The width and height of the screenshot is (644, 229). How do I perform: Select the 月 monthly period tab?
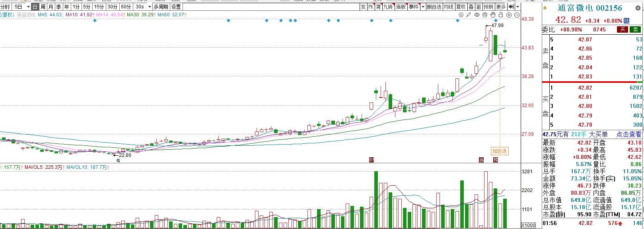(51, 7)
